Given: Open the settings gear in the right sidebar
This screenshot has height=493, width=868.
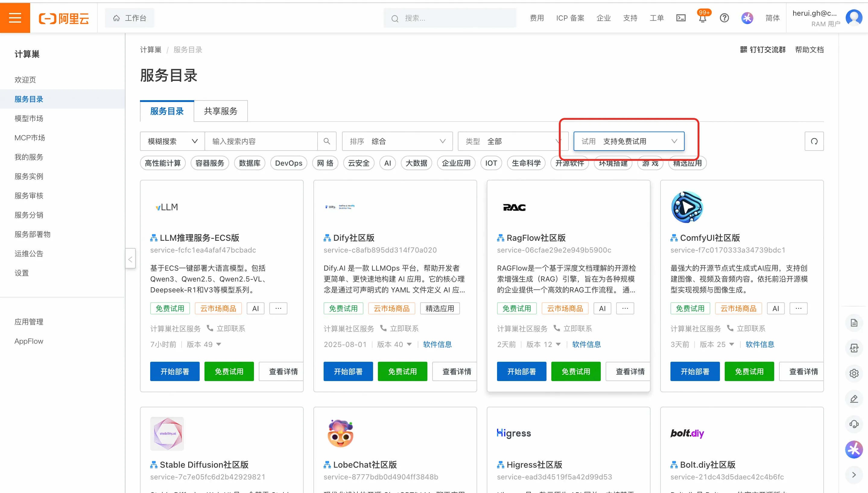Looking at the screenshot, I should [x=854, y=373].
